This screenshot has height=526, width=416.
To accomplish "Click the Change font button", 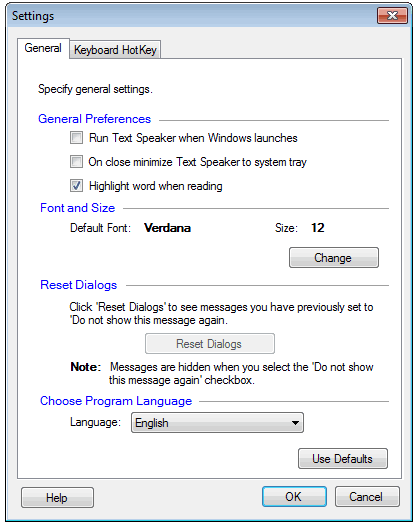I will pos(334,258).
